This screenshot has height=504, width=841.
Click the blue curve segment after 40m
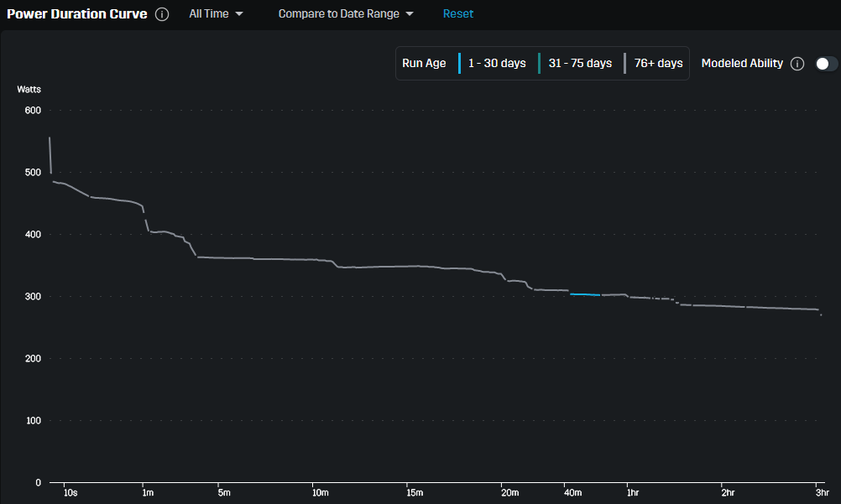(584, 294)
